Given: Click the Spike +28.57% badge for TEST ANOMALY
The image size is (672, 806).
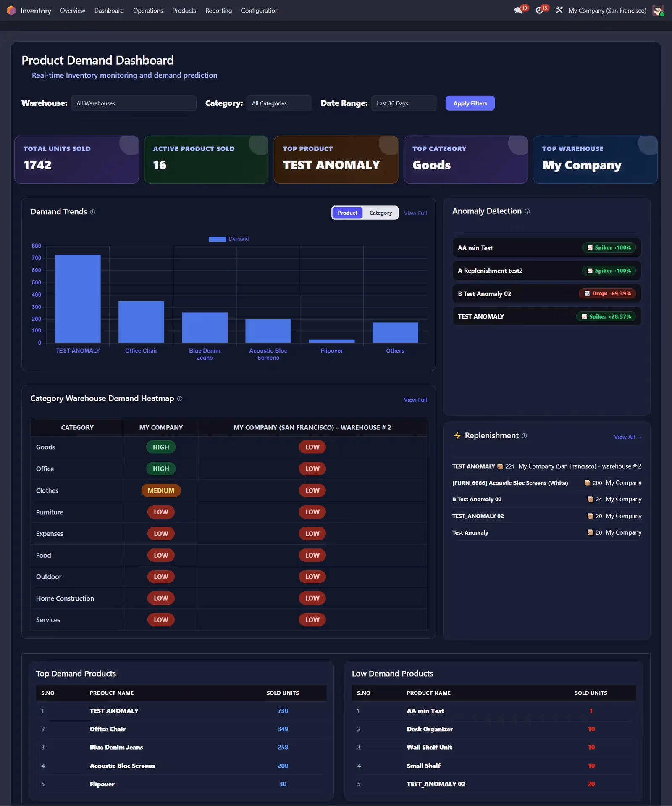Looking at the screenshot, I should [x=606, y=316].
